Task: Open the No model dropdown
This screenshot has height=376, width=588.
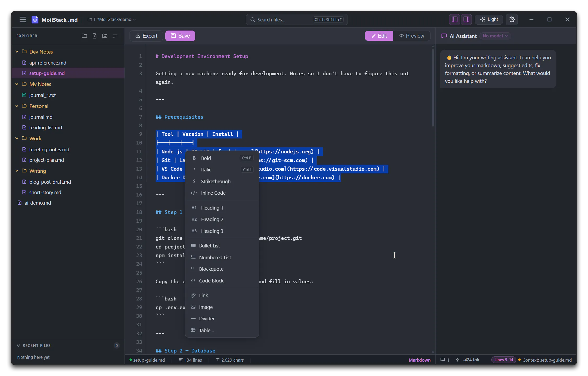Action: click(x=495, y=36)
